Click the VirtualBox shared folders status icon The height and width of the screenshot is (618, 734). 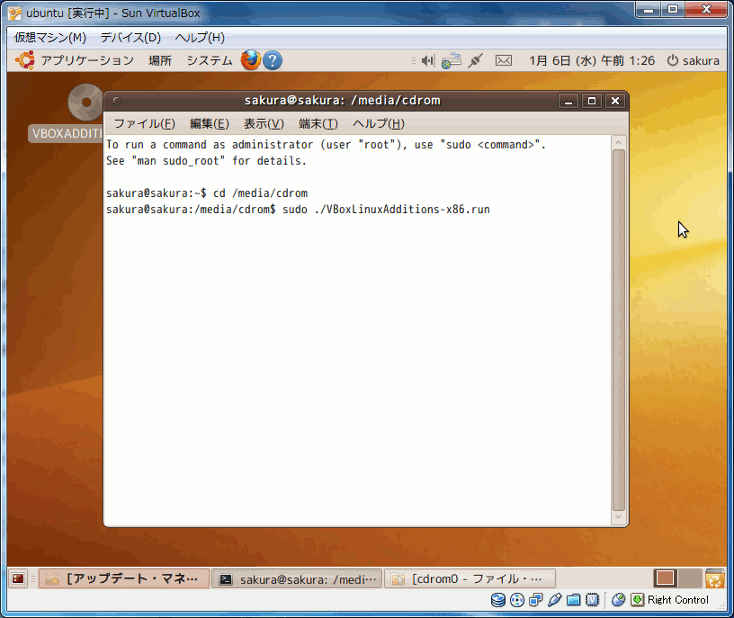(x=574, y=600)
